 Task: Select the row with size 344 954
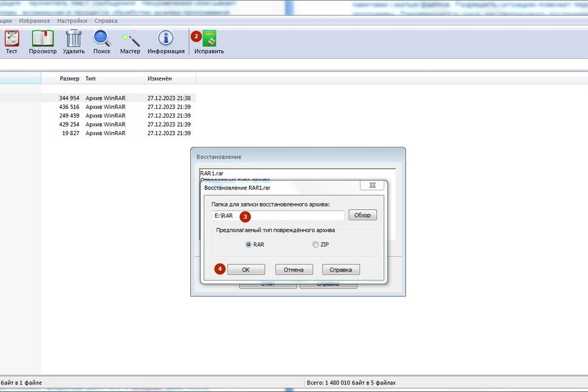[98, 98]
